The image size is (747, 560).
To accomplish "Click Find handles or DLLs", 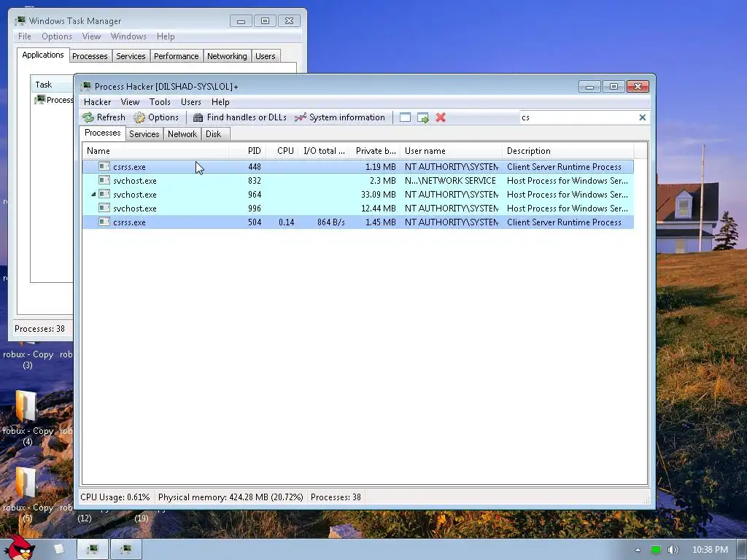I will pos(239,117).
